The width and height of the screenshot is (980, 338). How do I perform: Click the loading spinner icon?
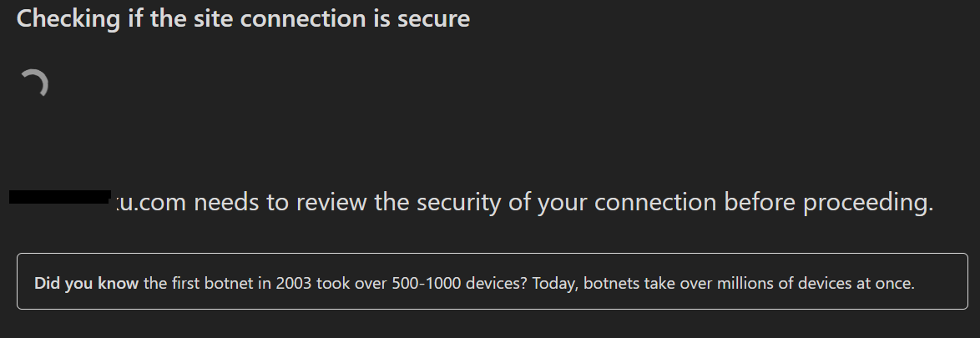33,83
